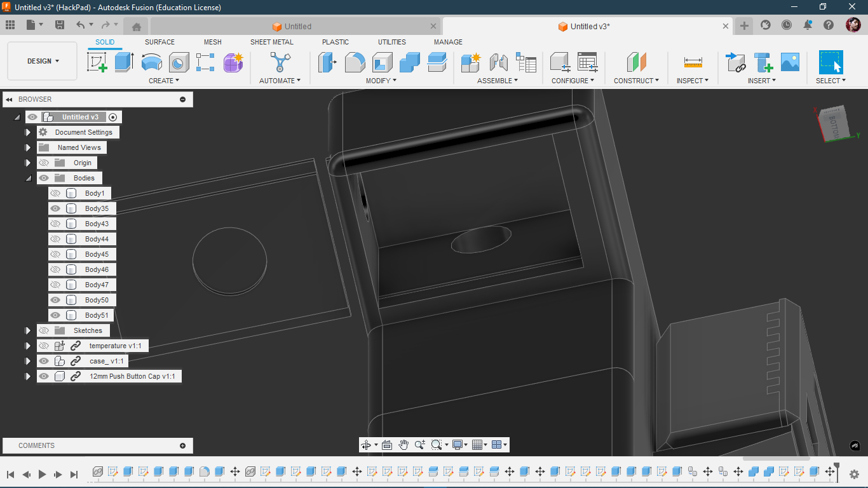This screenshot has width=868, height=488.
Task: Select the Press Pull tool
Action: pos(327,62)
